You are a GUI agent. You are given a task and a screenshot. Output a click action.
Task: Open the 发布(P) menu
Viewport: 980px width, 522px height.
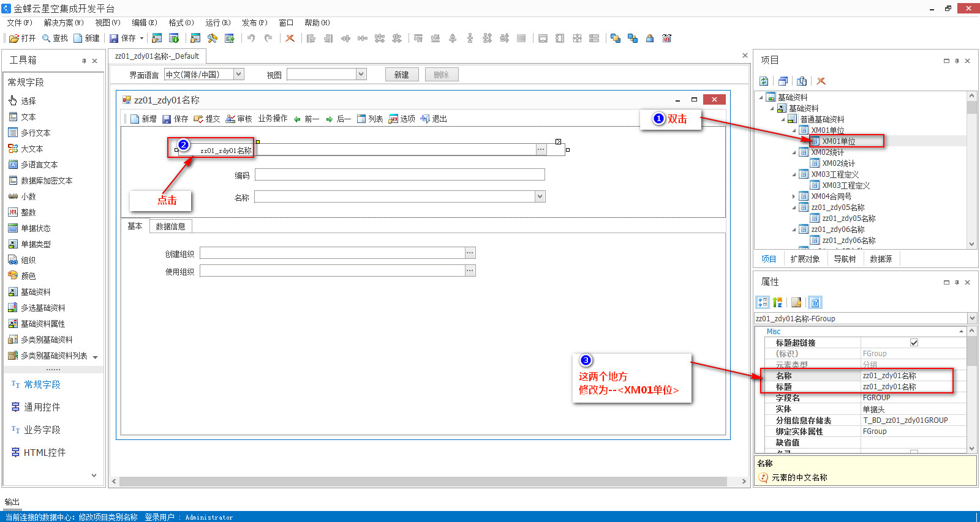(x=254, y=23)
